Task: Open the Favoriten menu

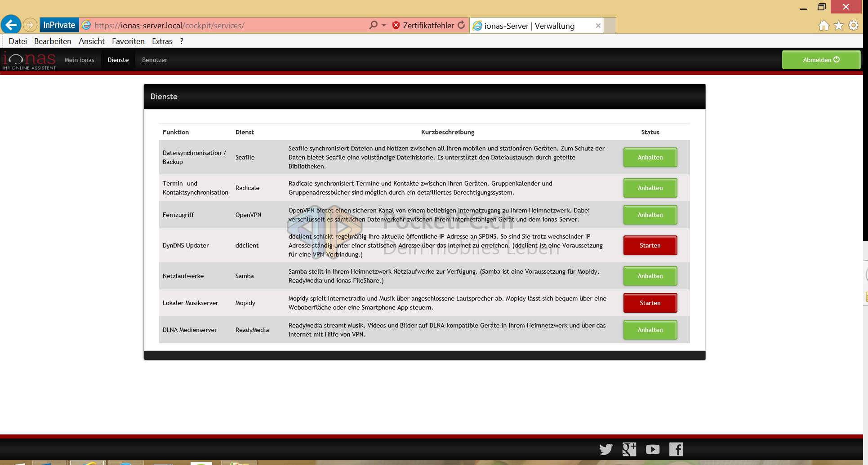Action: coord(128,41)
